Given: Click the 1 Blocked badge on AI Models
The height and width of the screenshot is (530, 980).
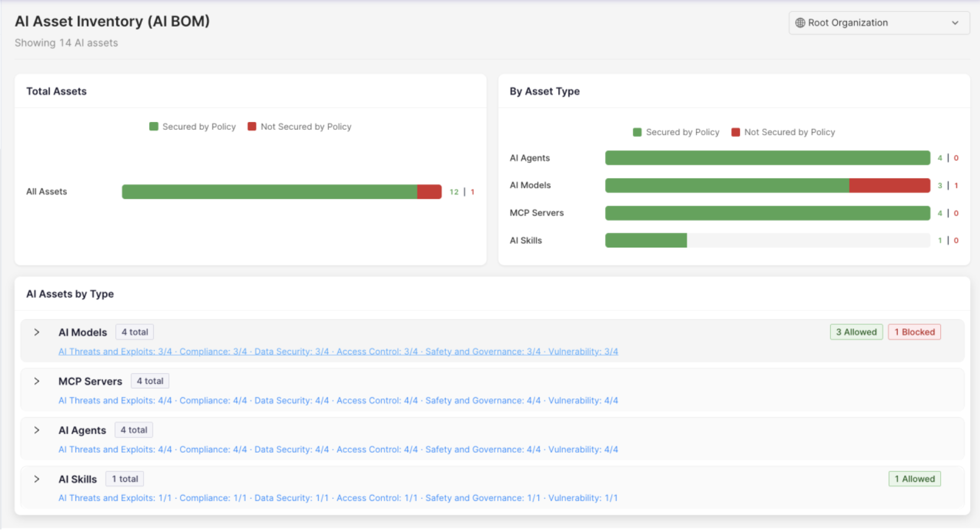Looking at the screenshot, I should (x=914, y=332).
